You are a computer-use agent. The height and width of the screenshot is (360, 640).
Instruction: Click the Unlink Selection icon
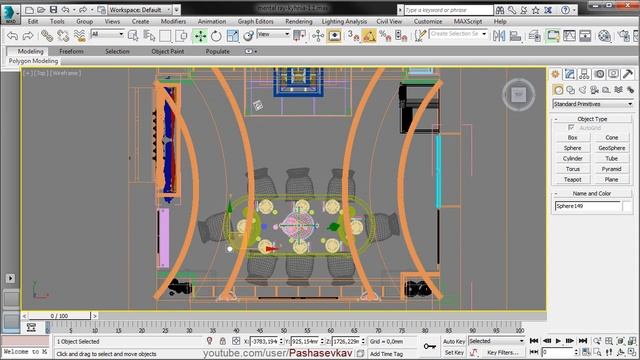click(63, 36)
